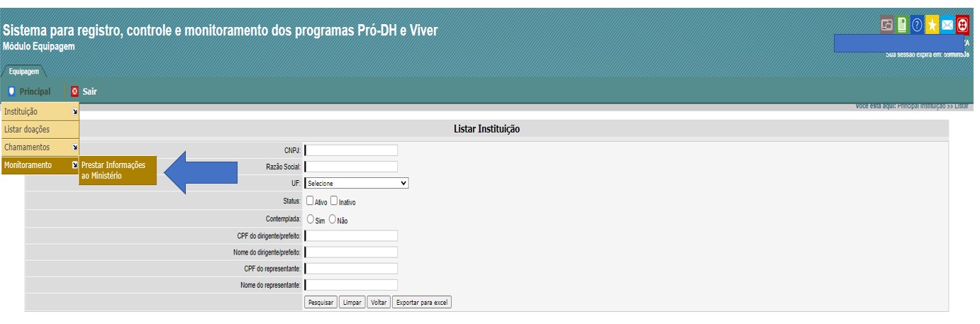980x324 pixels.
Task: Click the Voltar button
Action: coord(379,302)
